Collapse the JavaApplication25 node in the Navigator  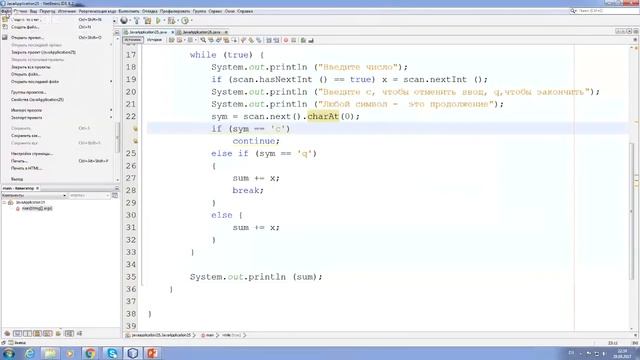pyautogui.click(x=4, y=202)
